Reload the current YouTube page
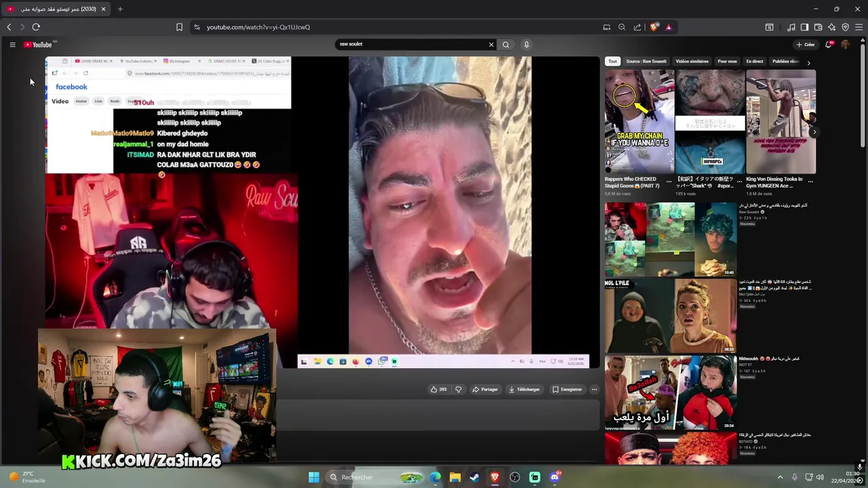 (x=36, y=27)
